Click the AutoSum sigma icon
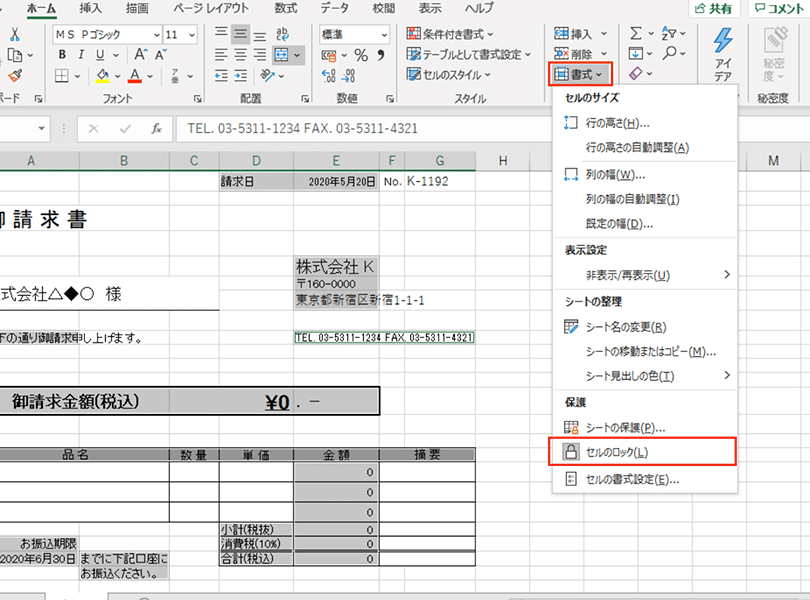 coord(636,34)
